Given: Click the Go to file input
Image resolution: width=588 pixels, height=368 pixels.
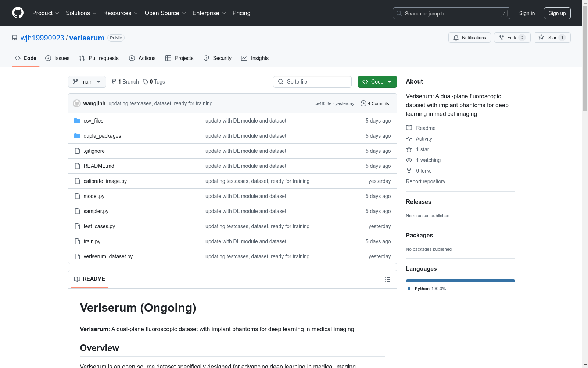Looking at the screenshot, I should click(312, 82).
